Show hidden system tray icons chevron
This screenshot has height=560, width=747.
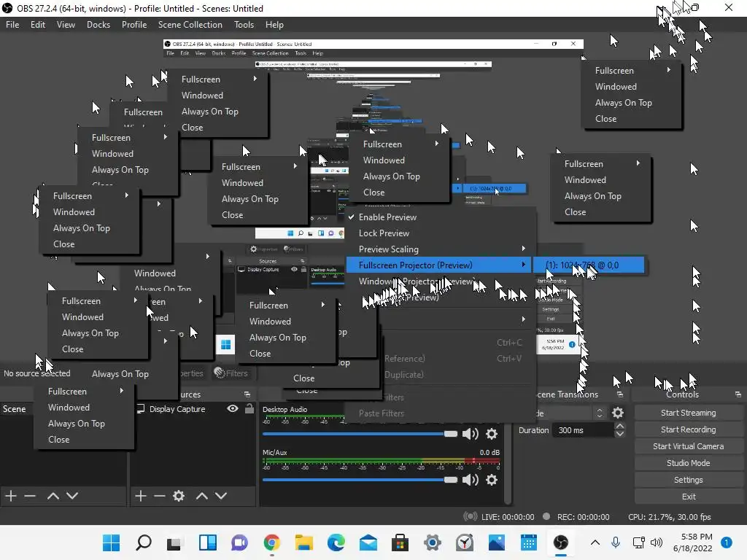(595, 542)
